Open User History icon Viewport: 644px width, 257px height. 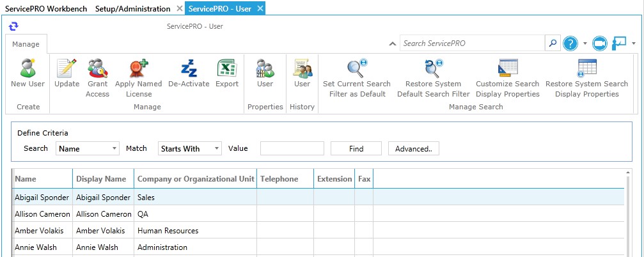(x=302, y=68)
